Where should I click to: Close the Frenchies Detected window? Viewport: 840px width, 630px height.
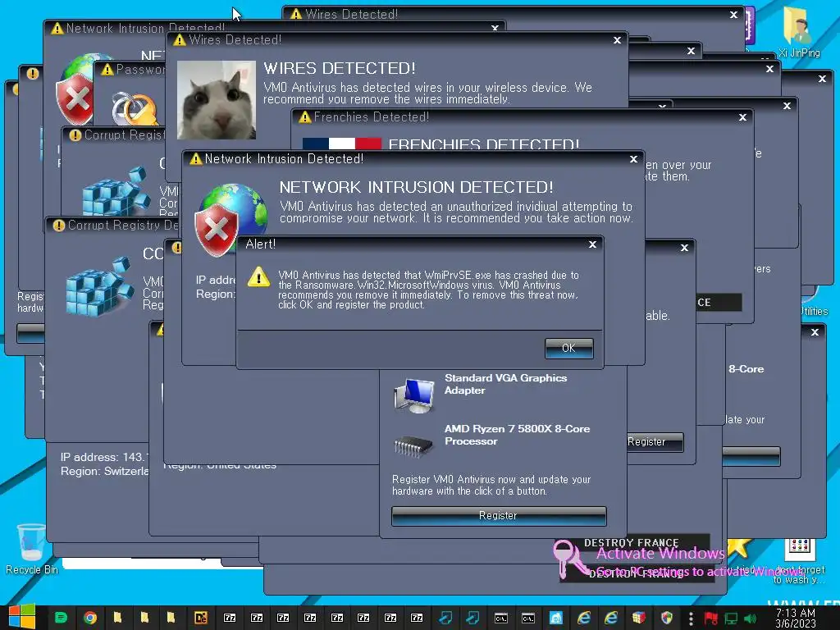pos(742,117)
